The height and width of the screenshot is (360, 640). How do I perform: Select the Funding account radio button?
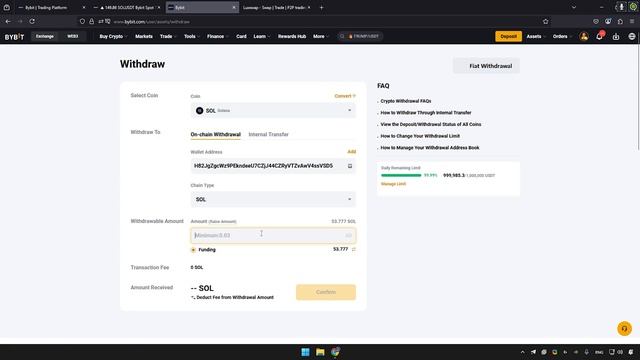tap(193, 250)
